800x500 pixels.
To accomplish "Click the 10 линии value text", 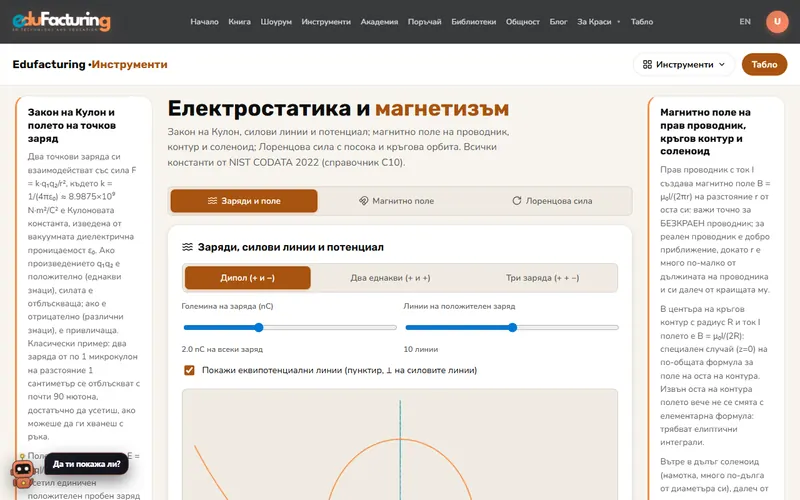I will (421, 349).
